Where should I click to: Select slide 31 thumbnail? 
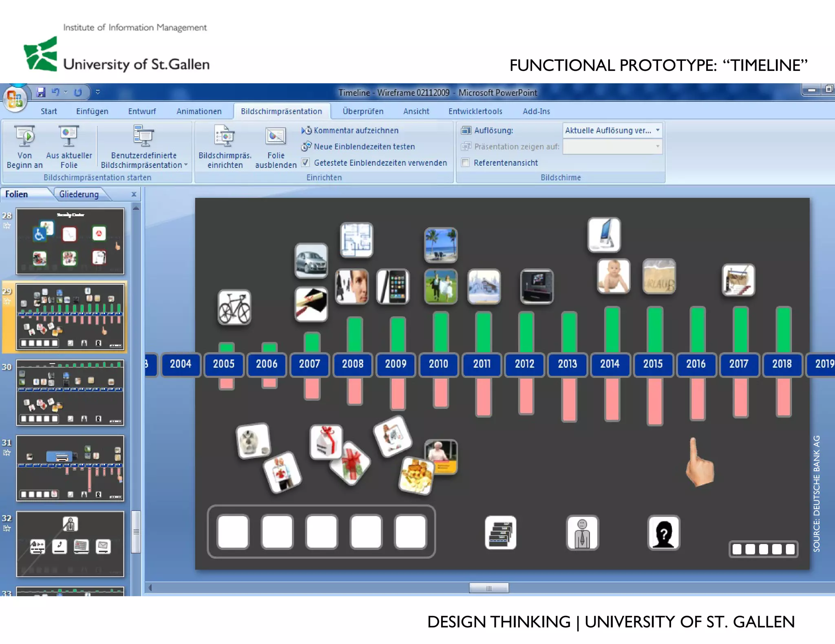[70, 468]
